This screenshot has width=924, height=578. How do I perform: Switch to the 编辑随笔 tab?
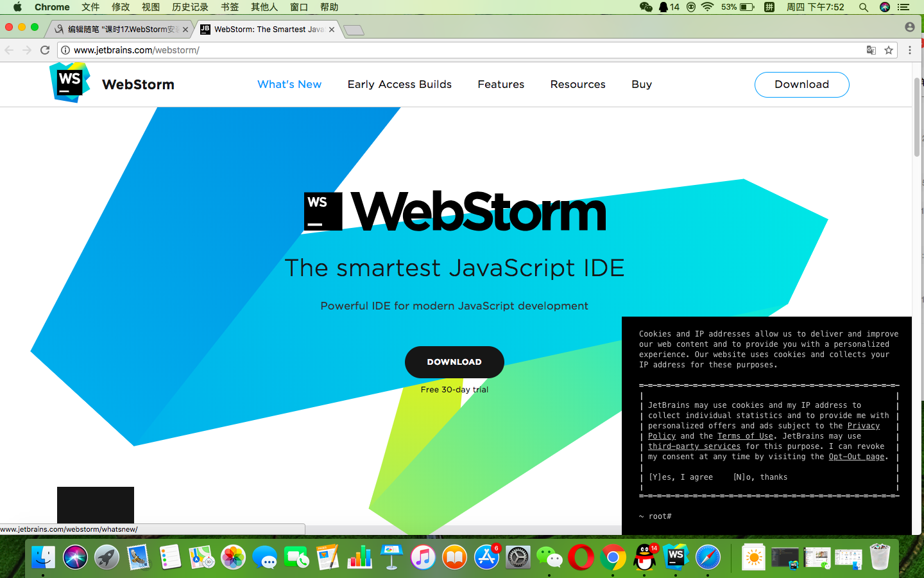click(x=121, y=30)
